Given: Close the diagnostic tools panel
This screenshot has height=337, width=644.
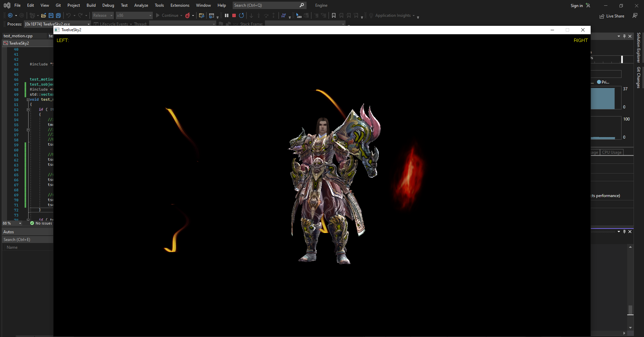Looking at the screenshot, I should 630,36.
